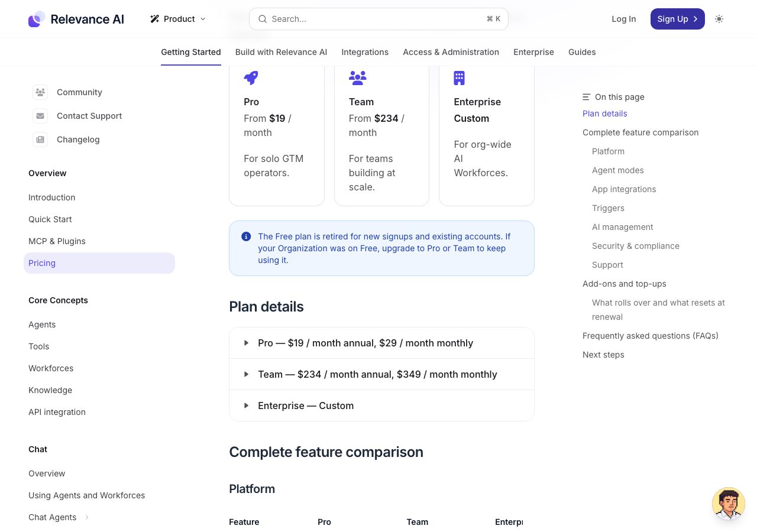The height and width of the screenshot is (532, 757).
Task: Open the Build with Relevance AI tab
Action: [x=281, y=52]
